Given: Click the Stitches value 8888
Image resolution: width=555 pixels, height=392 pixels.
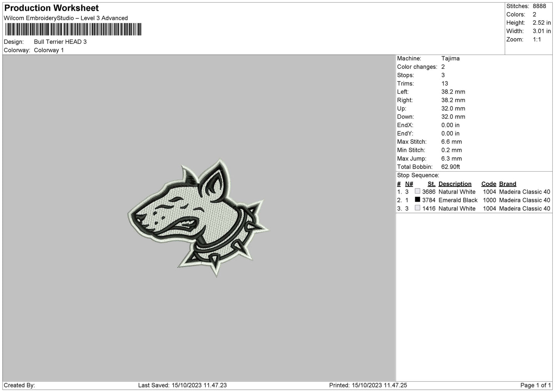Looking at the screenshot, I should pos(539,6).
